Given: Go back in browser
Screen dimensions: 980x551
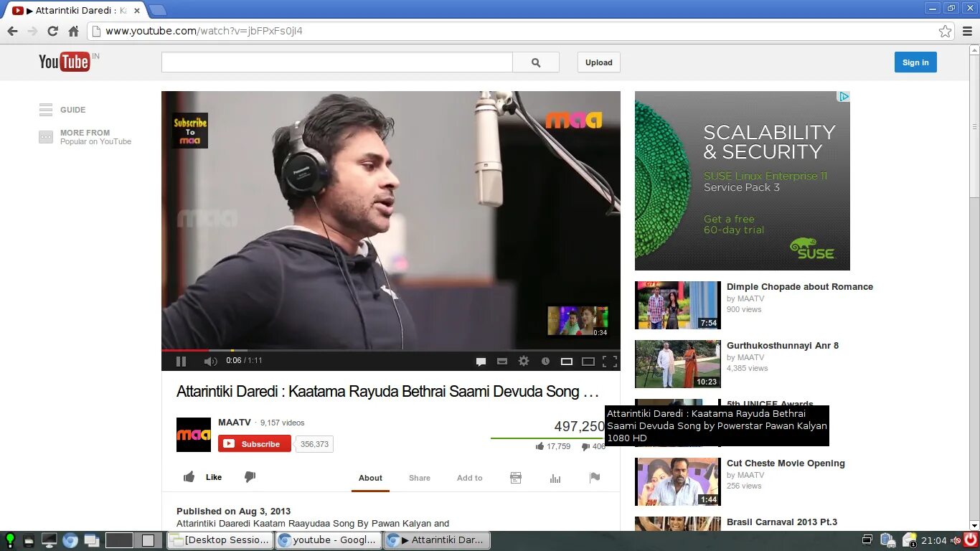Looking at the screenshot, I should tap(12, 31).
